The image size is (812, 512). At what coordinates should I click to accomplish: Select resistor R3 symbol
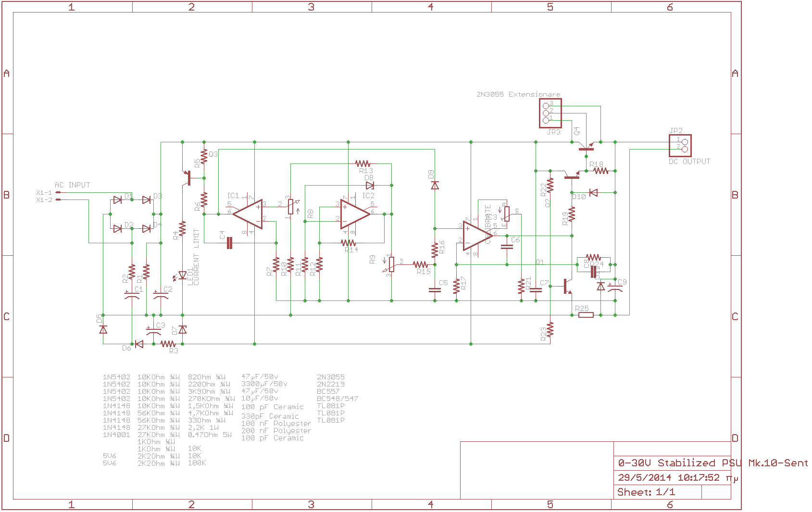[168, 344]
